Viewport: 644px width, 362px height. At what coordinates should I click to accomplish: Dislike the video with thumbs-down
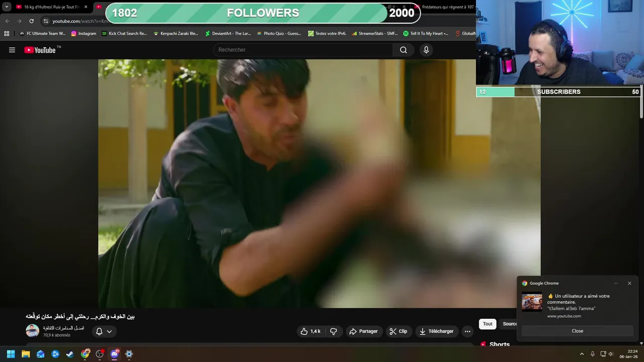pos(334,331)
